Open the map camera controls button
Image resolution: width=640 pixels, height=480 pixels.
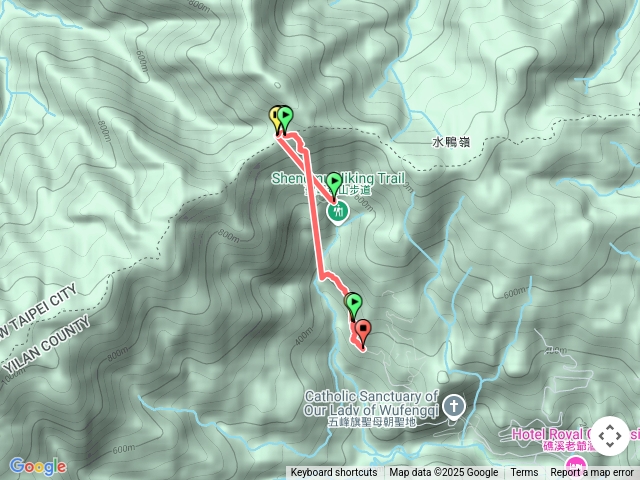click(610, 436)
